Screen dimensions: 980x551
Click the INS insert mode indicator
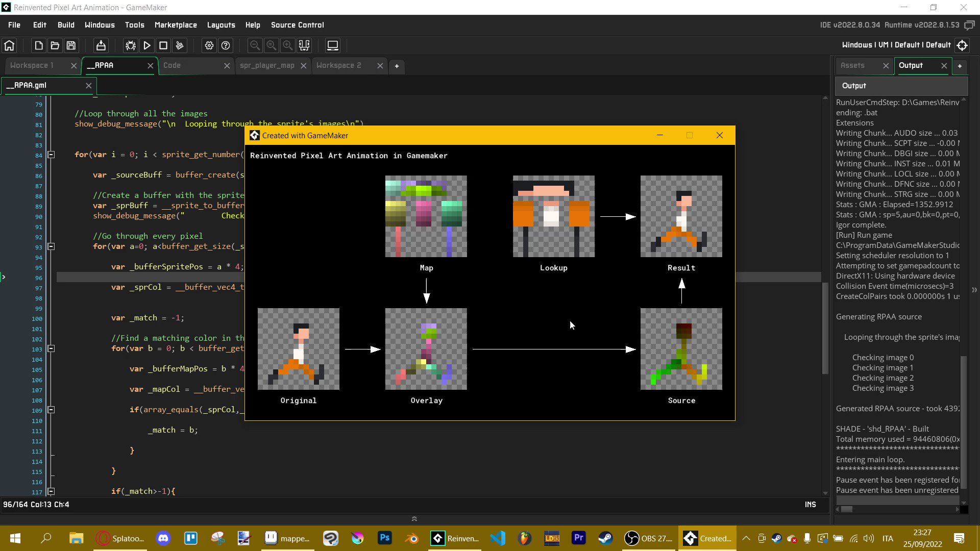[811, 505]
